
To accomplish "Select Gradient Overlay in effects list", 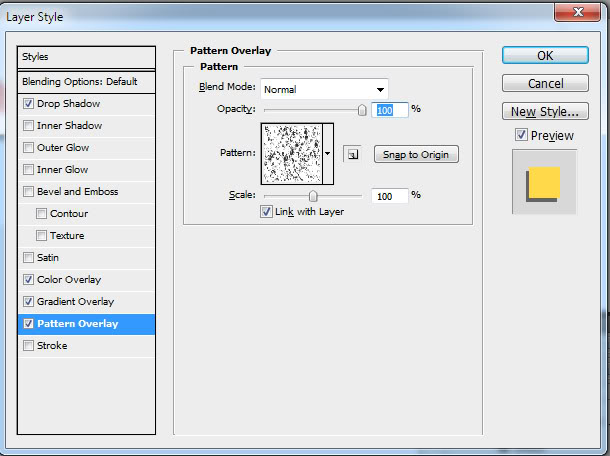I will click(76, 302).
